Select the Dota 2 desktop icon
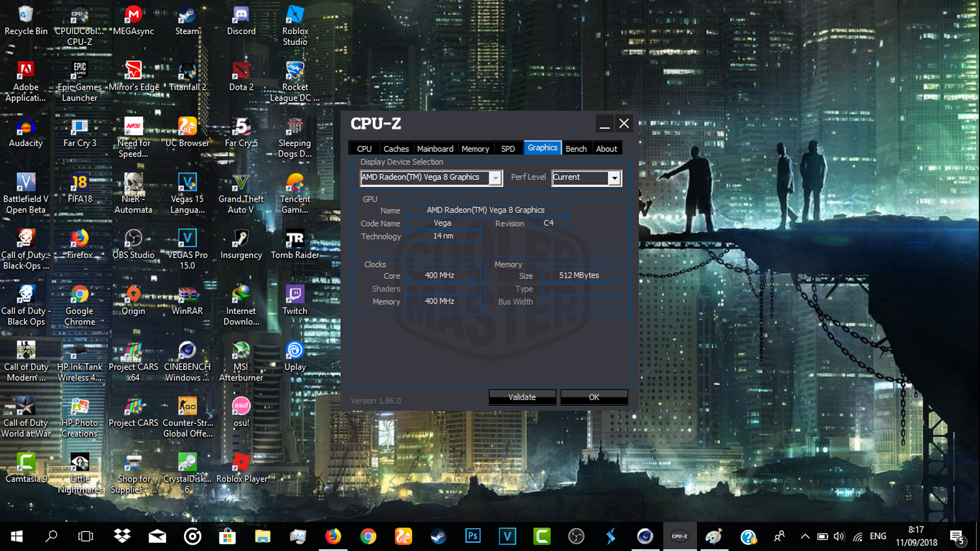 (241, 77)
